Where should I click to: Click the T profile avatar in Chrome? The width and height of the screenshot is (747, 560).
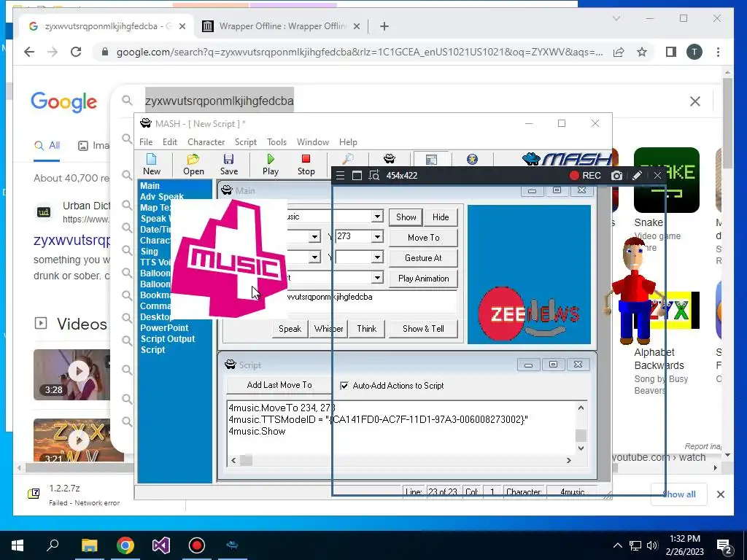point(694,52)
